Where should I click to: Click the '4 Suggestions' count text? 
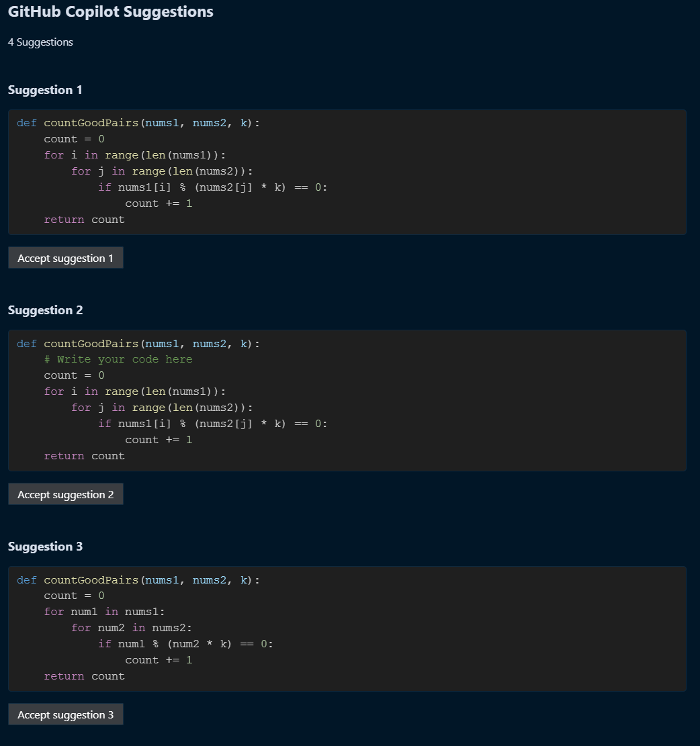pos(40,42)
